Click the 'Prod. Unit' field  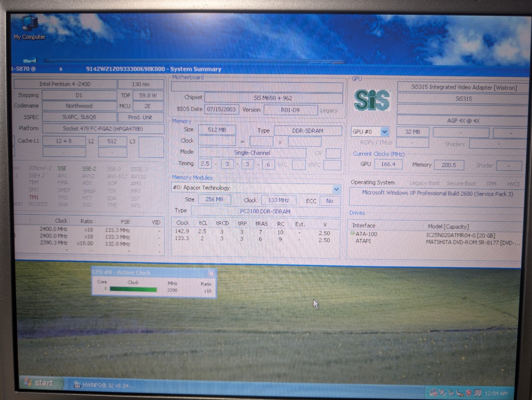click(141, 117)
